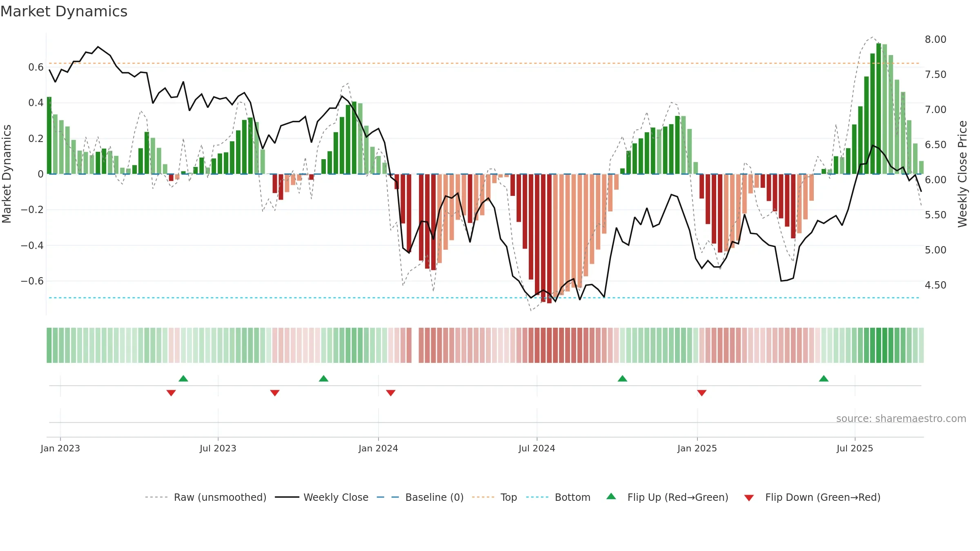Viewport: 980px width, 551px height.
Task: Click the first red Flip Down triangle before Jul 2023
Action: 171,393
